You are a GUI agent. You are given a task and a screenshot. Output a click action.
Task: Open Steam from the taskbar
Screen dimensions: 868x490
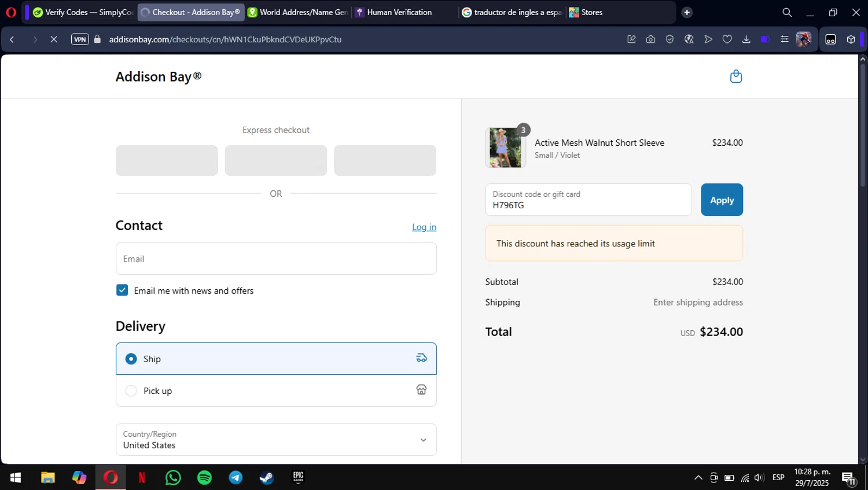[x=267, y=477]
